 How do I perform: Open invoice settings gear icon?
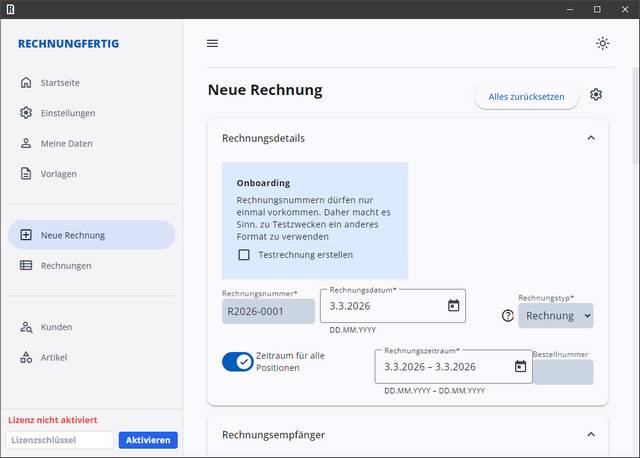point(596,95)
